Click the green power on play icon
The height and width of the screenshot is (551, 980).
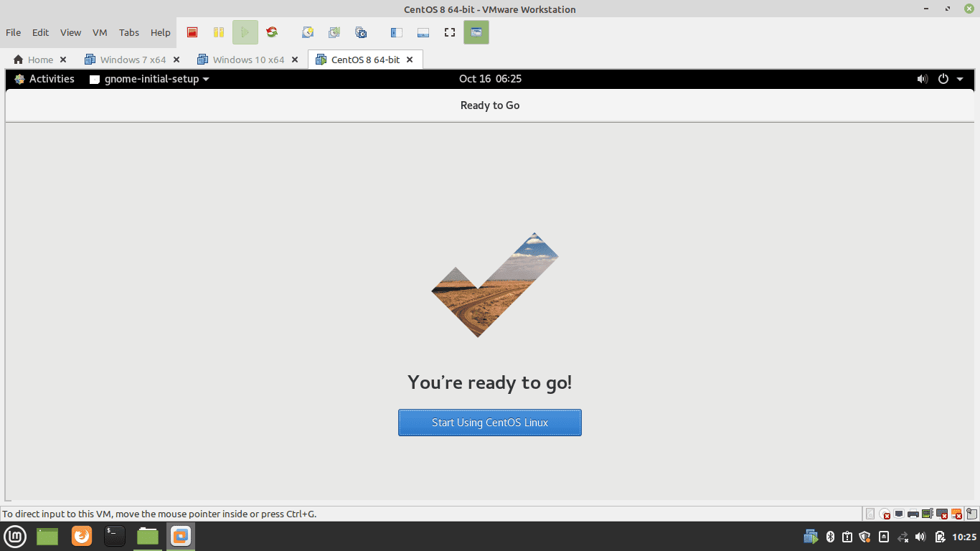point(245,32)
